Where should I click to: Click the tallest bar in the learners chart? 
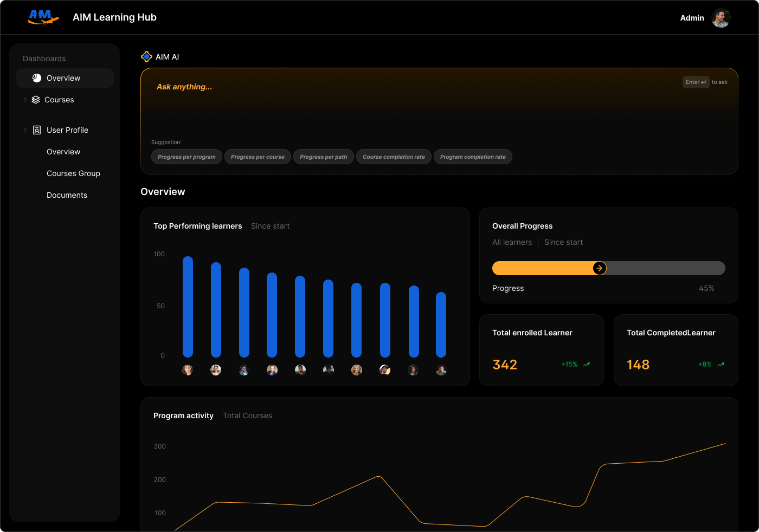188,307
